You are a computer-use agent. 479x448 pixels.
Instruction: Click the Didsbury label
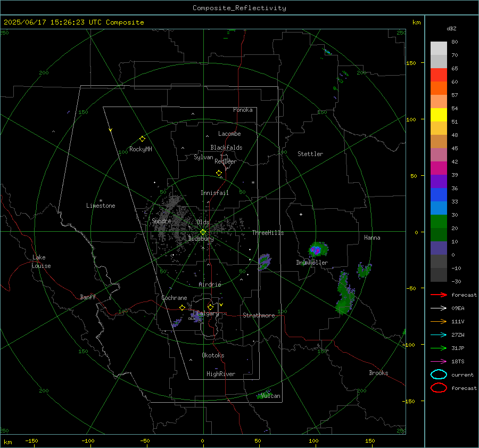pos(201,239)
